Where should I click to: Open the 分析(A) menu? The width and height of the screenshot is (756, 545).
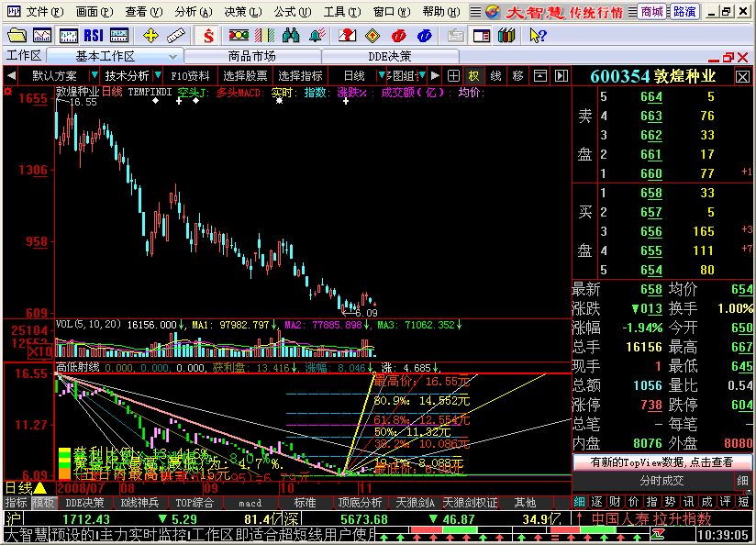(194, 12)
